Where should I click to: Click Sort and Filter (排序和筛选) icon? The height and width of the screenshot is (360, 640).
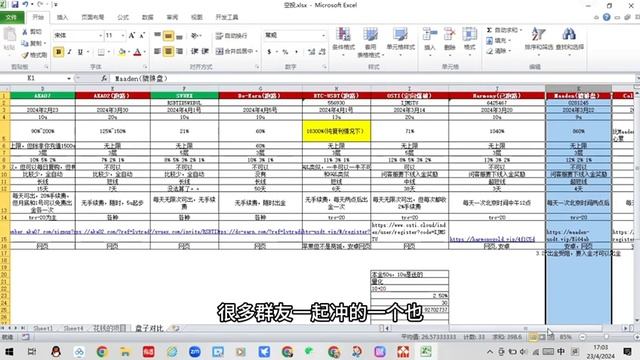538,35
